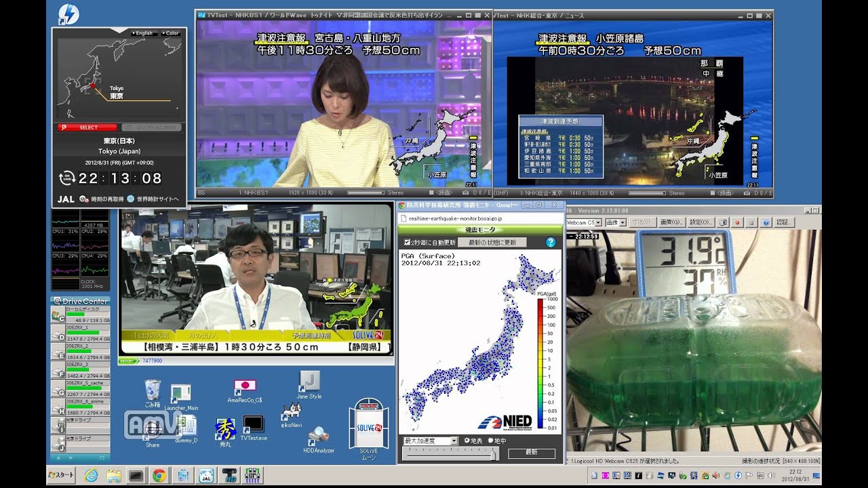Toggle the Color option in JAL clock

(170, 33)
